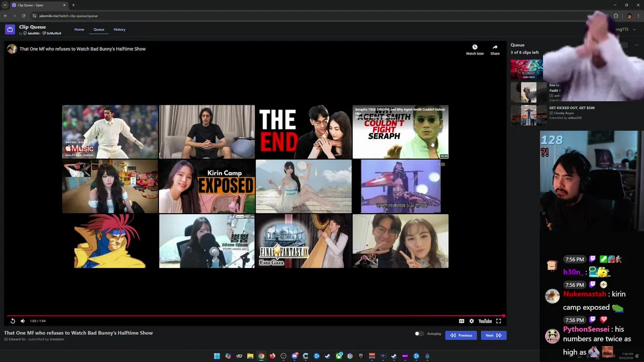Click the '3 of 8 clips left' text
The width and height of the screenshot is (644, 362).
(525, 52)
